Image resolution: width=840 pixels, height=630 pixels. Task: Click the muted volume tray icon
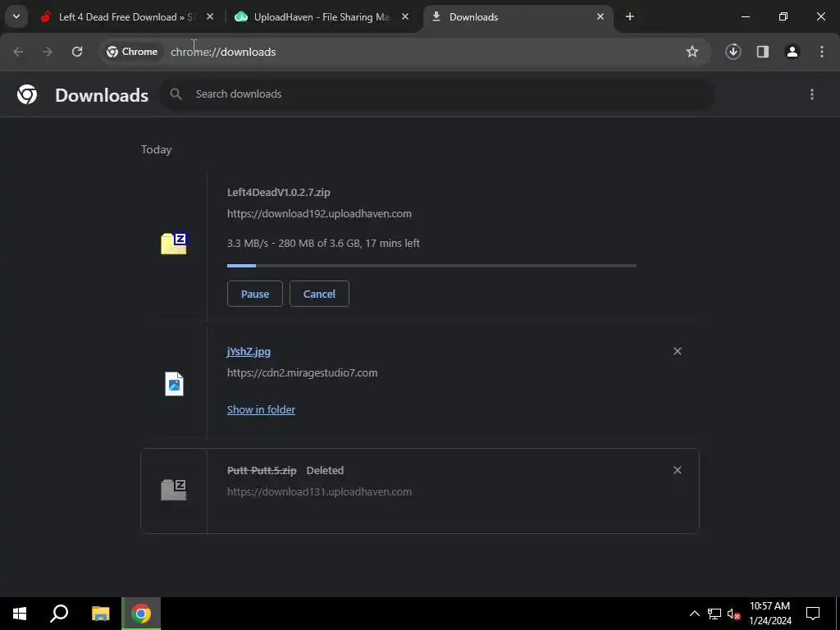point(733,614)
